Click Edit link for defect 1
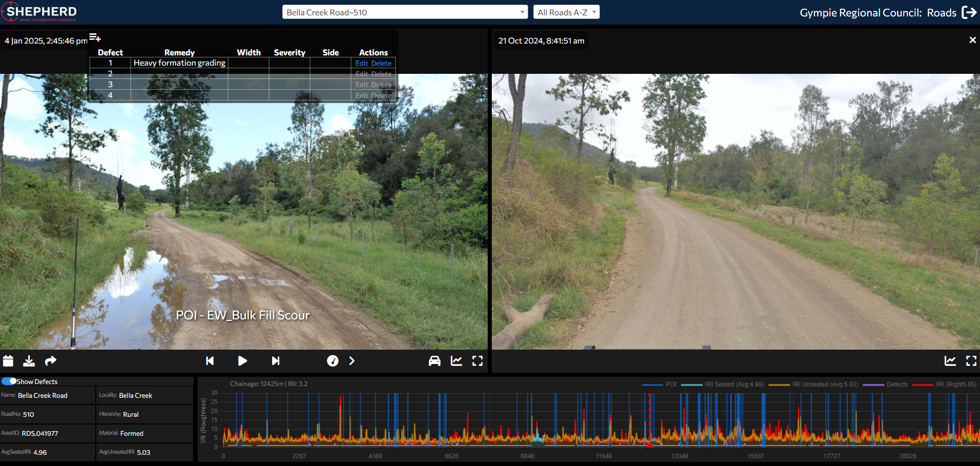 [362, 63]
